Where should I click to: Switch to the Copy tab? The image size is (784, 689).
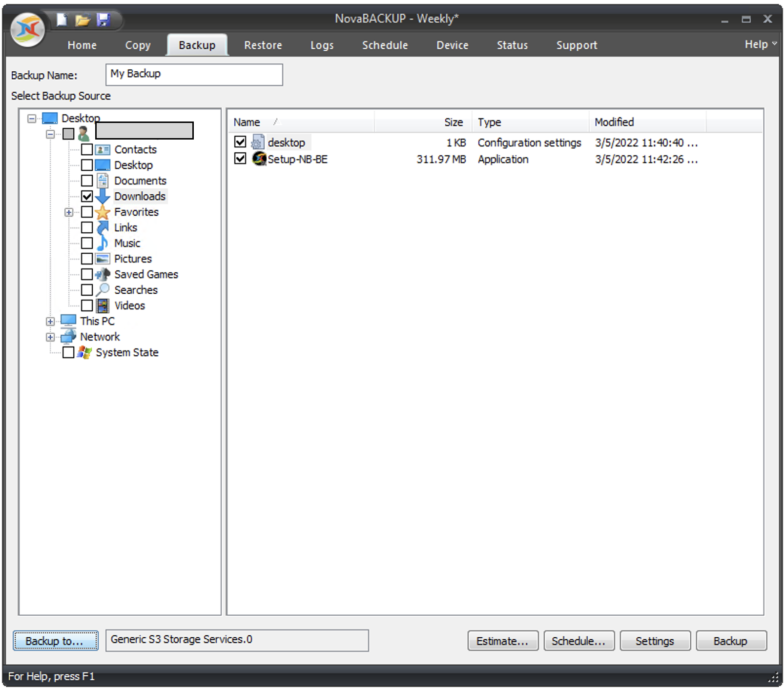(138, 45)
